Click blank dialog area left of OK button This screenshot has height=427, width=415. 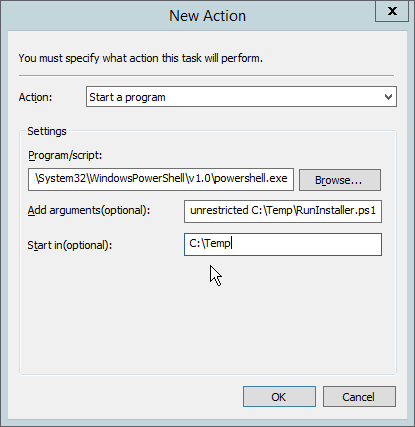tap(127, 397)
